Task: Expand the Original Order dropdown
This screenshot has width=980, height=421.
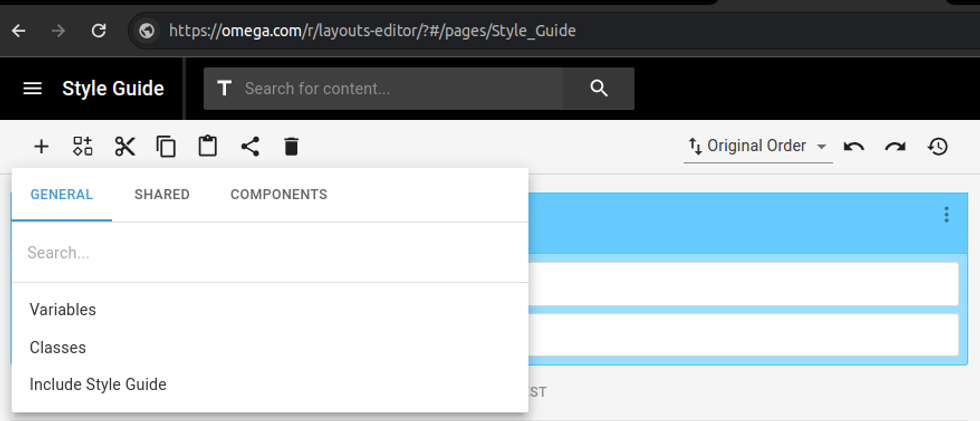Action: point(758,146)
